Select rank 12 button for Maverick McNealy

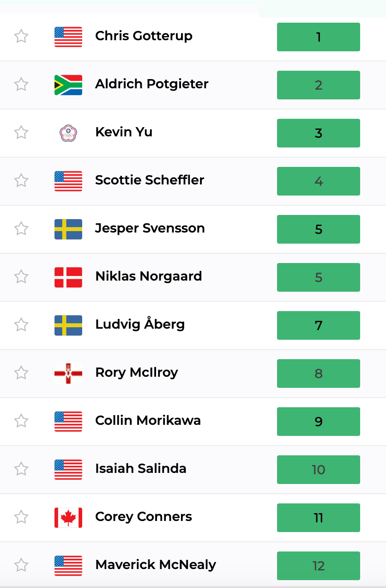[x=319, y=566]
